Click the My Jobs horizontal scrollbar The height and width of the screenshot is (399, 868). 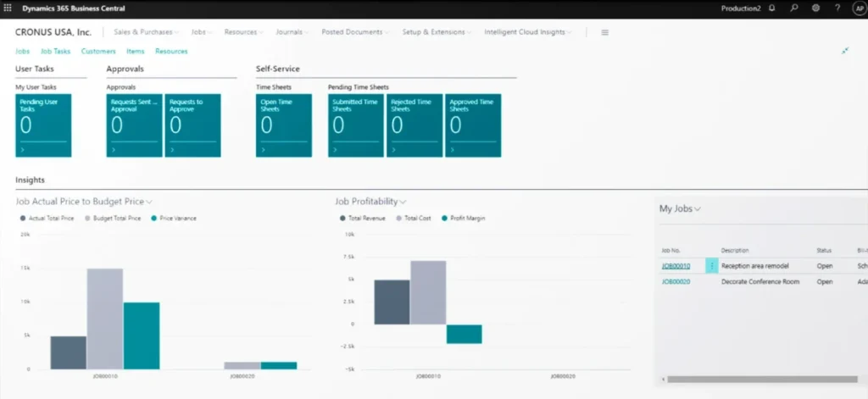tap(762, 380)
